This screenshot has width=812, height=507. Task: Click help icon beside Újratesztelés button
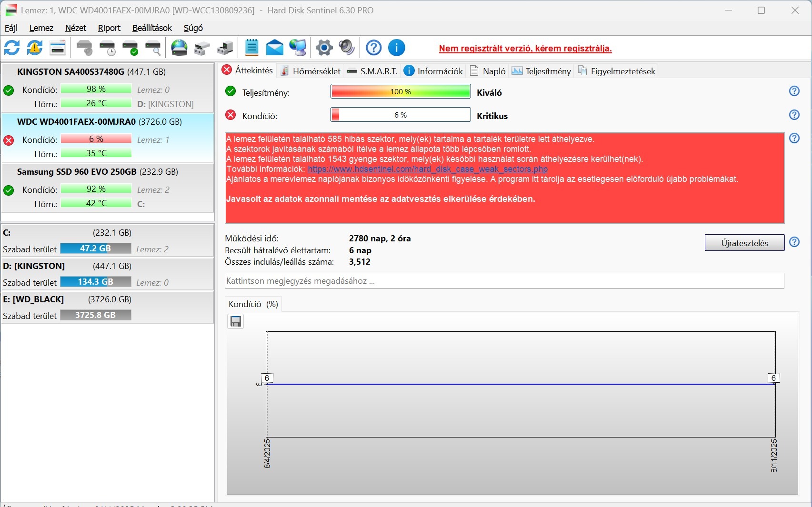(794, 242)
